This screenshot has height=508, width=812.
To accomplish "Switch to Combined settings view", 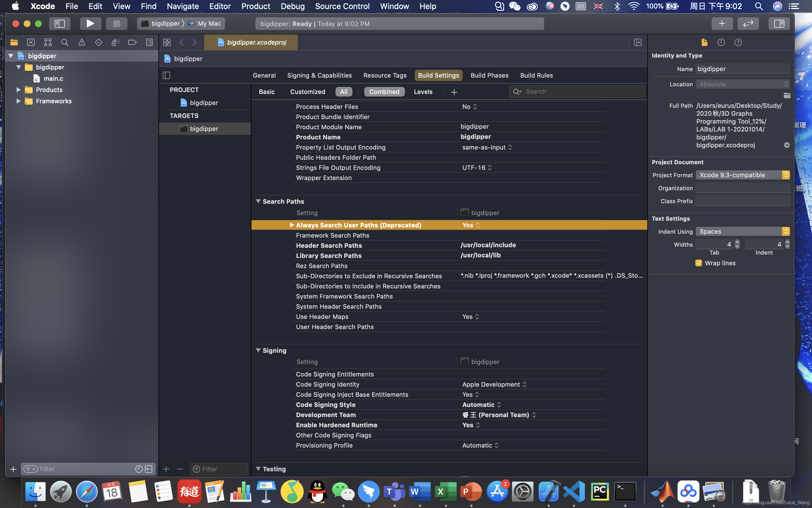I will [x=384, y=92].
